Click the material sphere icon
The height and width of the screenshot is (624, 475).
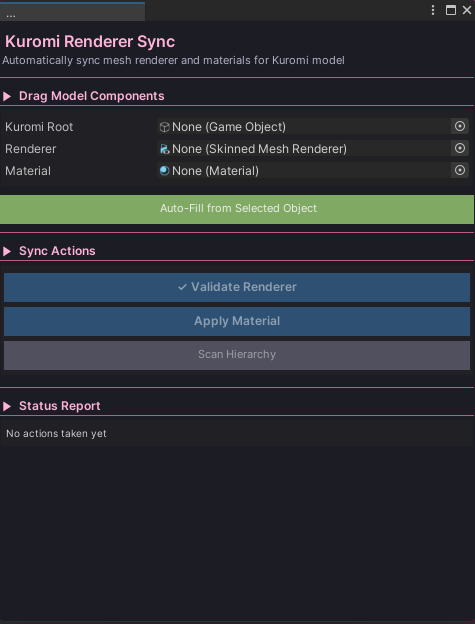coord(164,171)
